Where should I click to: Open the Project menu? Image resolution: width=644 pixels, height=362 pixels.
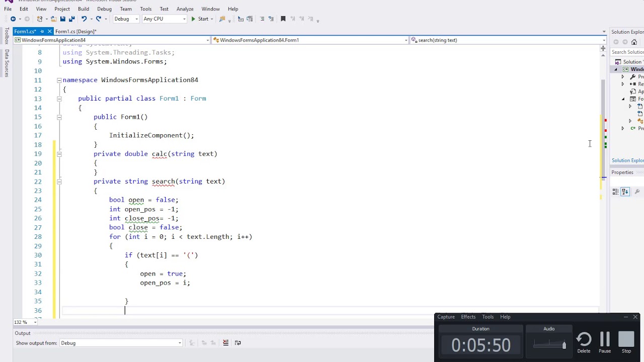[62, 9]
